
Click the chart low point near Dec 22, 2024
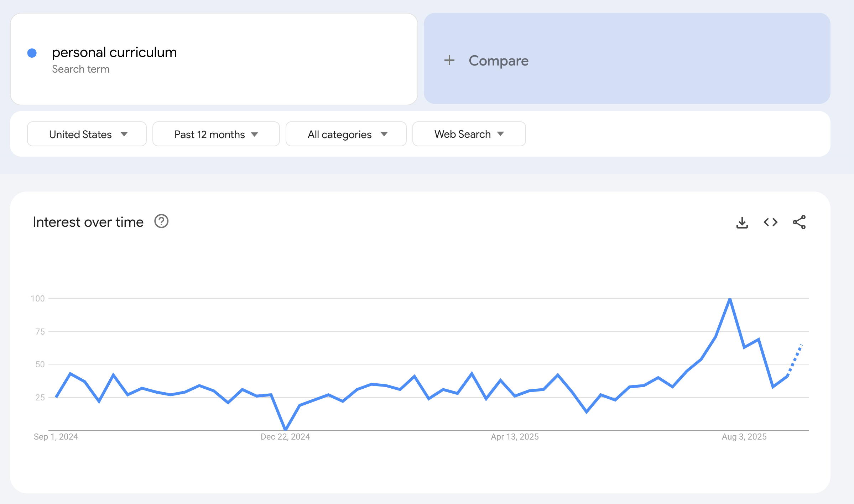tap(285, 429)
